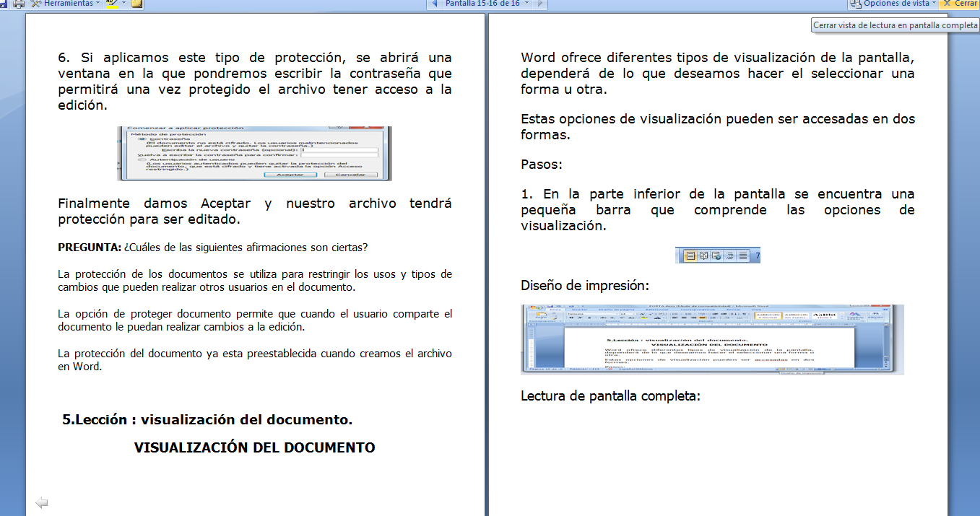Viewport: 980px width, 516px height.
Task: Go to the previous screen using the top arrow
Action: pos(434,4)
